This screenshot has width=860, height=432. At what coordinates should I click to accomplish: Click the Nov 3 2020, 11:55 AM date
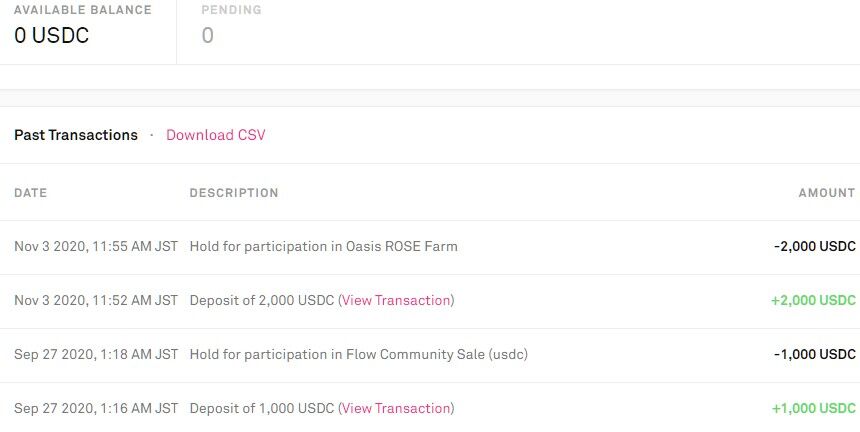pyautogui.click(x=96, y=247)
